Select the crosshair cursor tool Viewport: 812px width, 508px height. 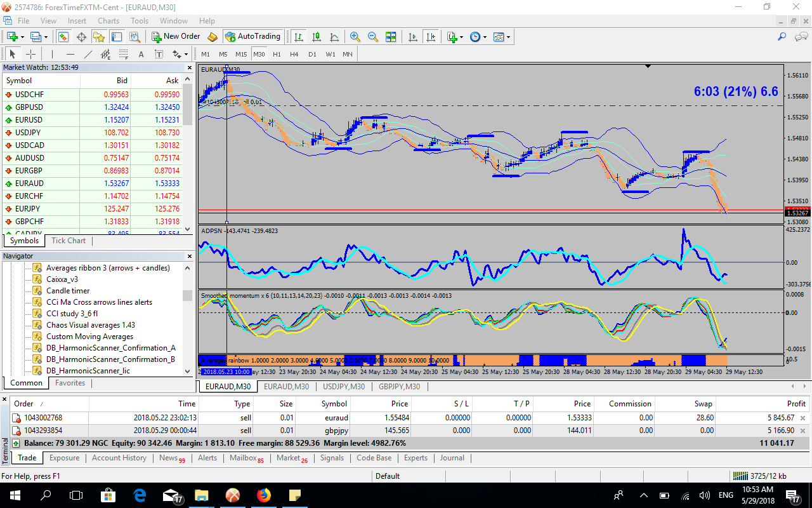[30, 54]
